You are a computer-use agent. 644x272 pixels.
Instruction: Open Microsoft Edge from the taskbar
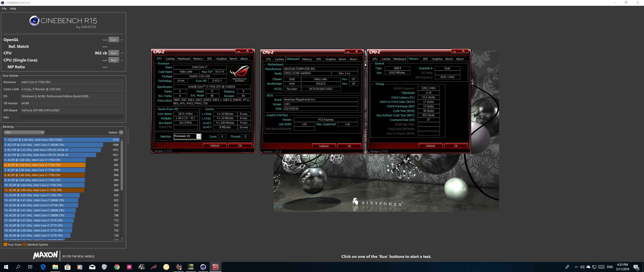(43, 267)
